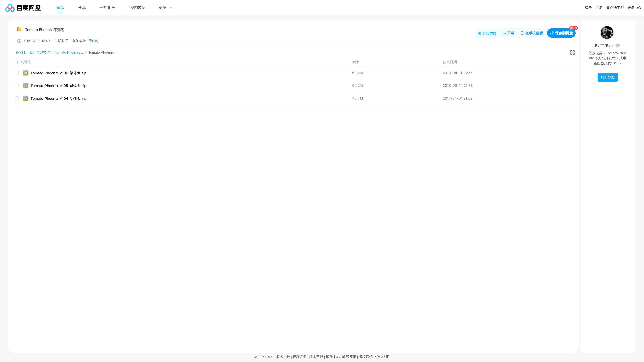Screen dimensions: 644x362
Task: Click the folder icon beside Tomato Phoenix title
Action: (x=19, y=29)
